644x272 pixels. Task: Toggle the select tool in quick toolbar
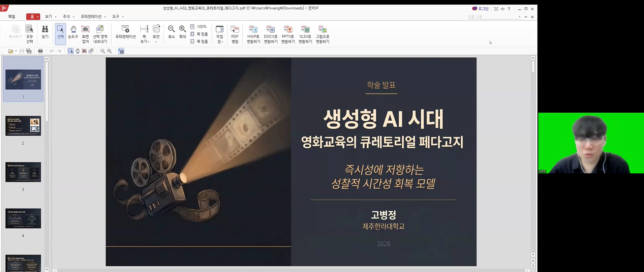point(70,51)
